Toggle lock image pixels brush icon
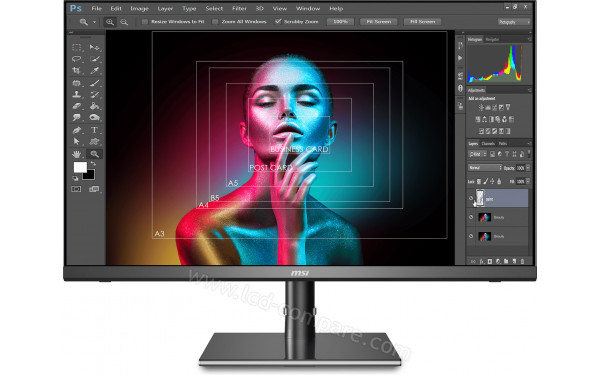The image size is (600, 375). [x=486, y=181]
